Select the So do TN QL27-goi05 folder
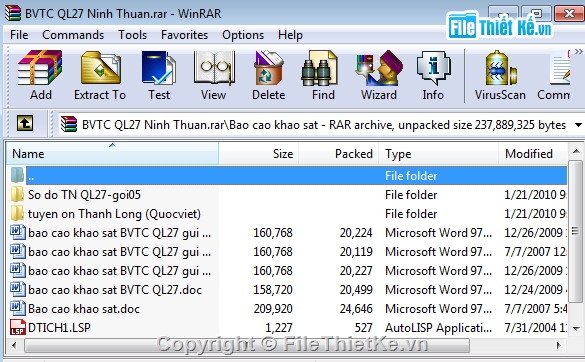 pos(84,194)
